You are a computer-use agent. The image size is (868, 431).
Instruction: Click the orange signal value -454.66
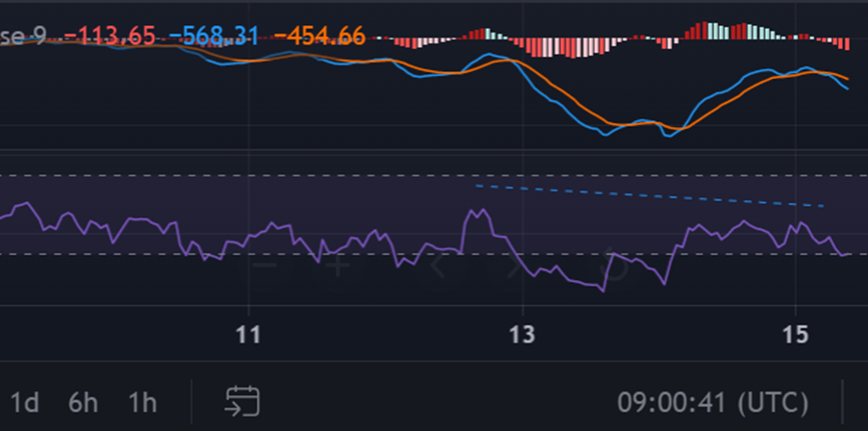(x=319, y=37)
